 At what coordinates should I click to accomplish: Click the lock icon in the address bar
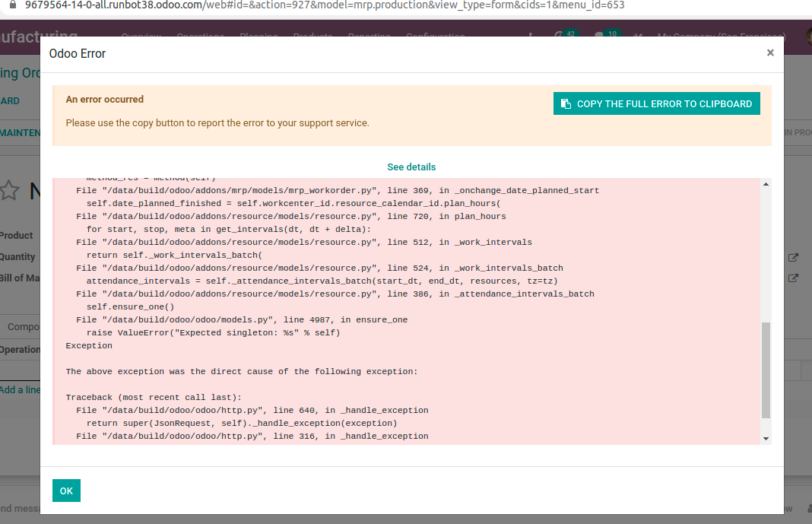point(13,5)
